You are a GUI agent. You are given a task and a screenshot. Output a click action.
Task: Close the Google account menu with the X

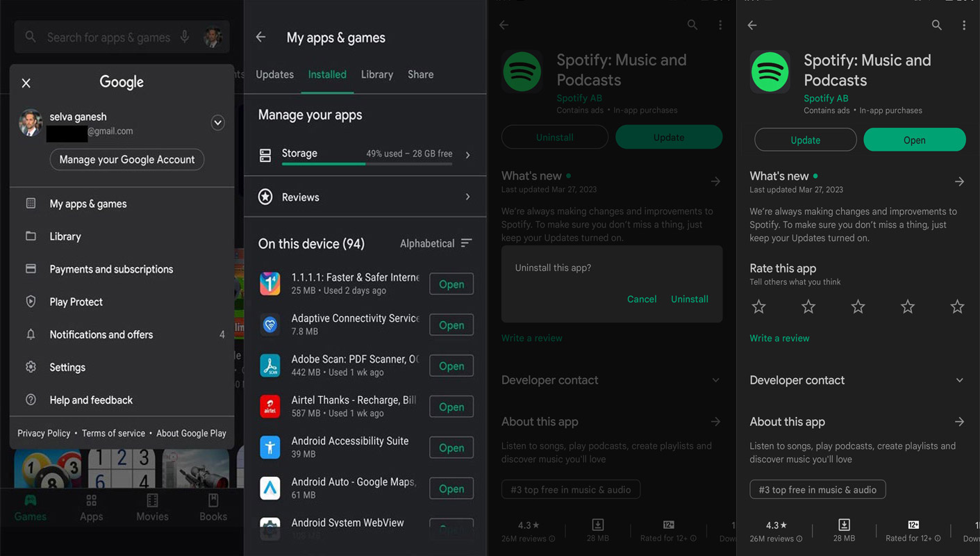26,83
